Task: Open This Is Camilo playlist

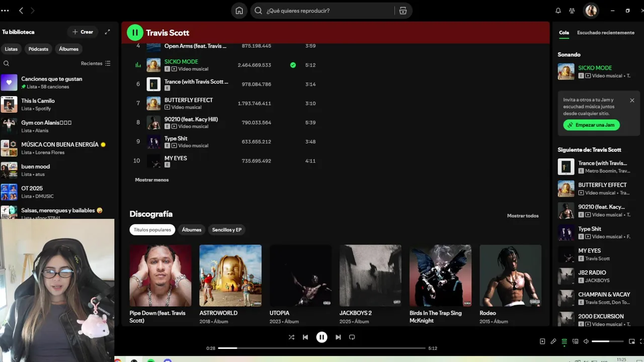Action: point(57,104)
